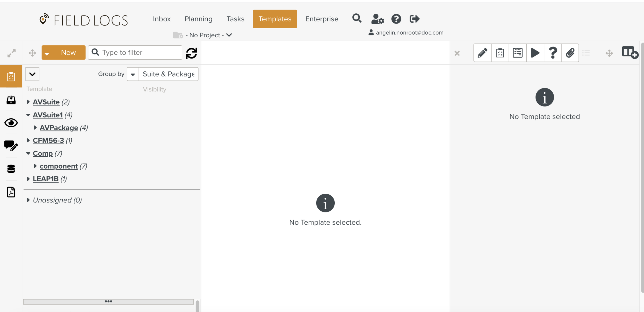The width and height of the screenshot is (644, 312).
Task: Open the CFM56-3 link
Action: (48, 141)
